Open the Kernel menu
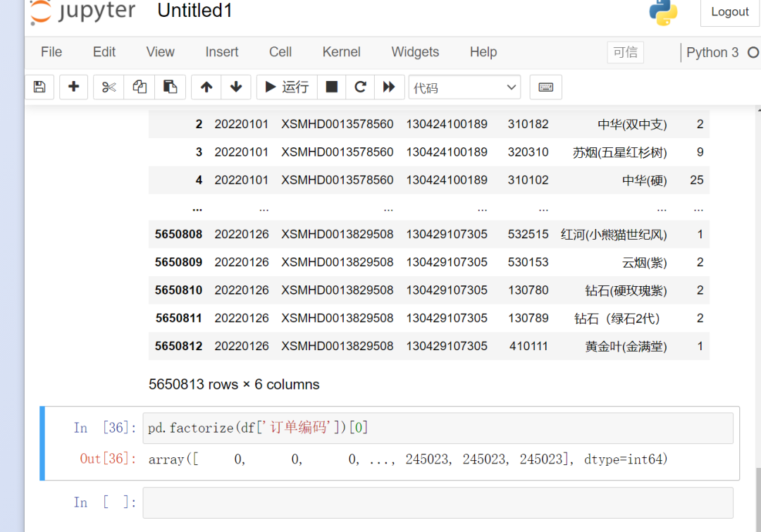Screen dimensions: 761x532 (x=341, y=52)
